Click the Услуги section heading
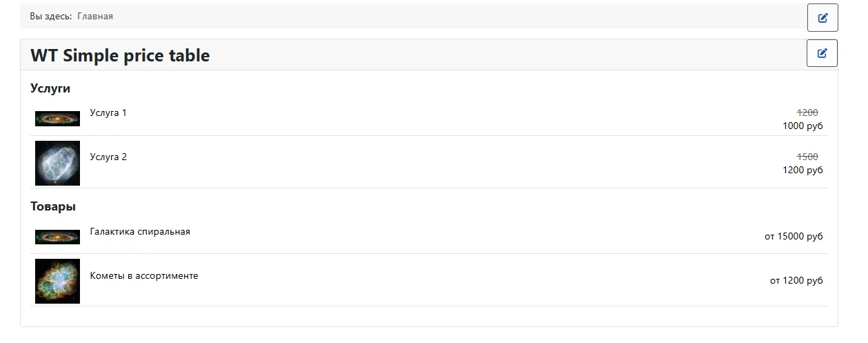This screenshot has width=868, height=343. (x=50, y=88)
